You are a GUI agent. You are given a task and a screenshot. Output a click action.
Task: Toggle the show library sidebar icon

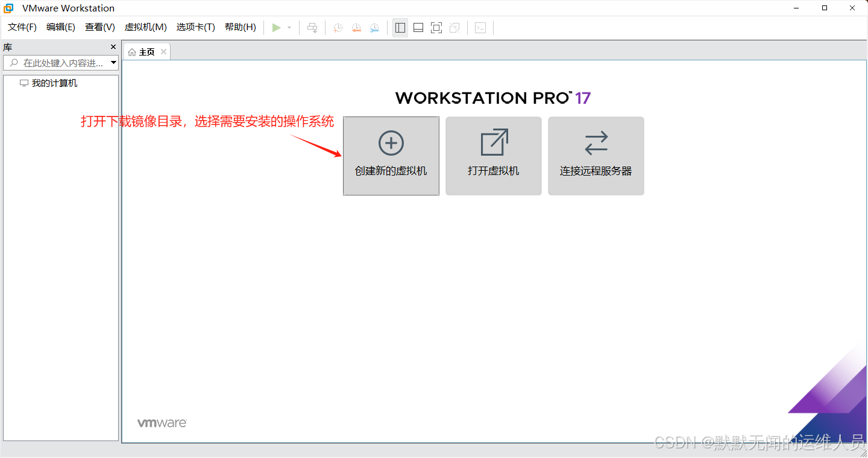[x=400, y=28]
